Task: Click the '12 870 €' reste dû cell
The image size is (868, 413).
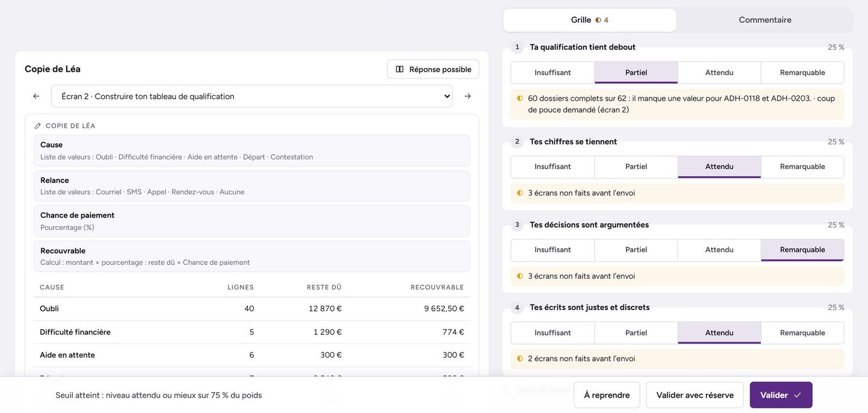Action: tap(325, 309)
